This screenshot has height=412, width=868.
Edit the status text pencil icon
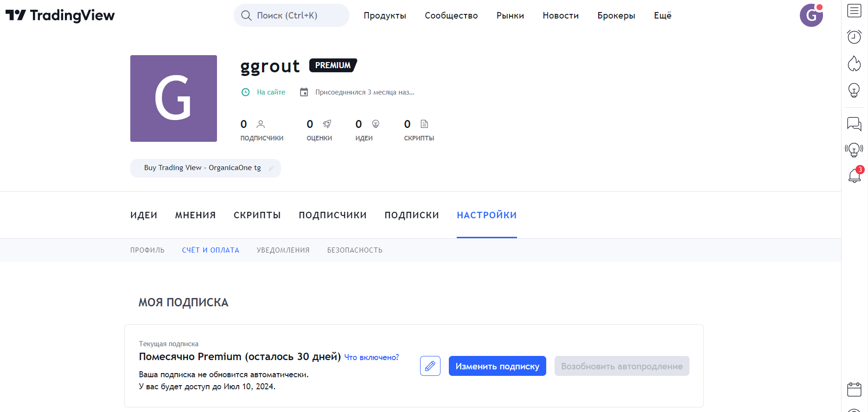pyautogui.click(x=272, y=168)
